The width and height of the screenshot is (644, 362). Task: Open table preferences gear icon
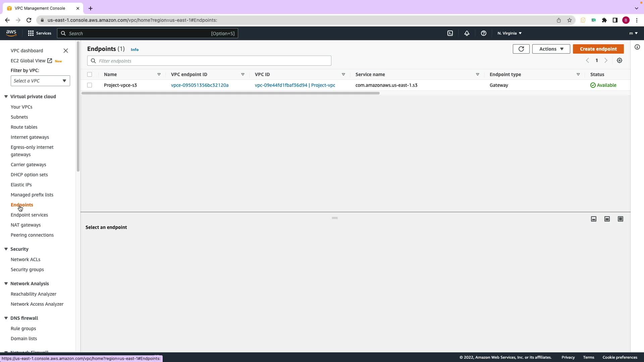point(619,61)
